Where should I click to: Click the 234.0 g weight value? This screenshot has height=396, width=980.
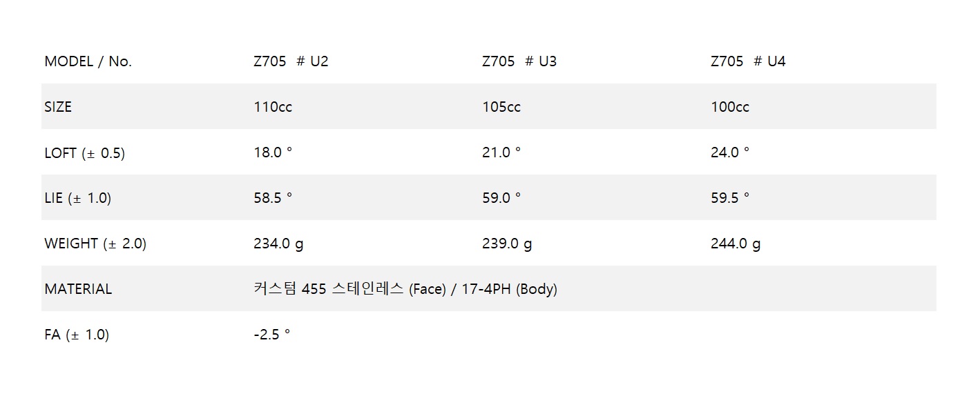click(x=278, y=244)
